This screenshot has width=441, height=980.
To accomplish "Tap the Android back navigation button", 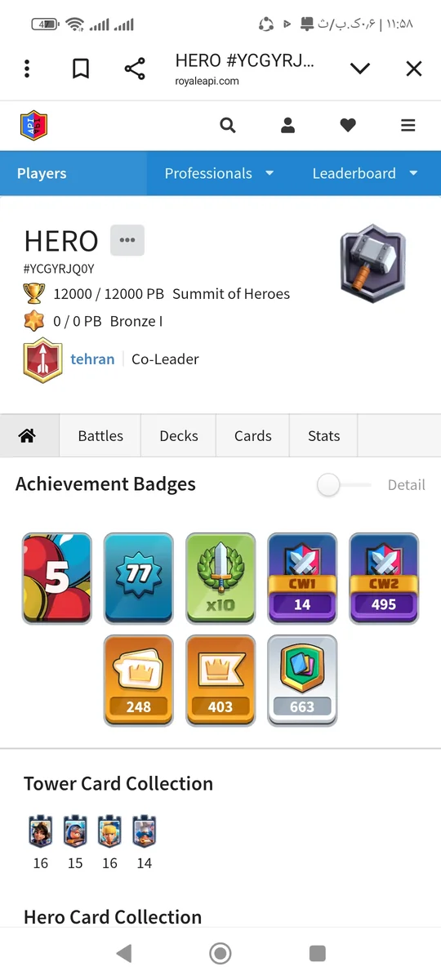I will pyautogui.click(x=124, y=952).
